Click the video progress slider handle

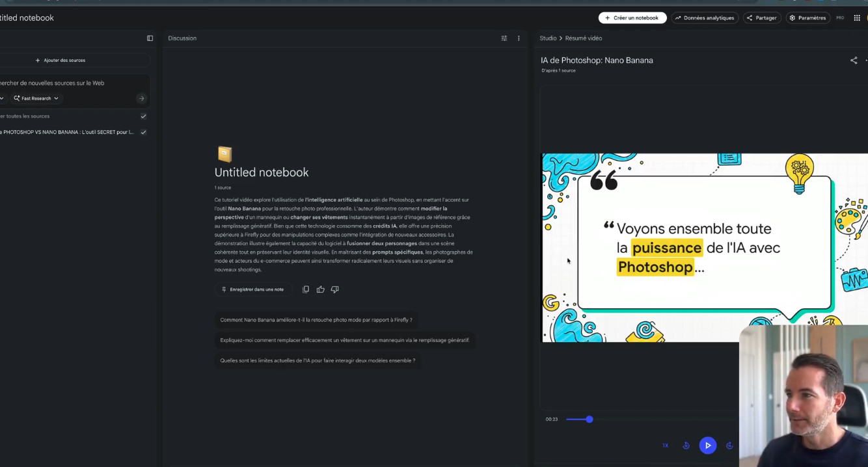click(589, 420)
